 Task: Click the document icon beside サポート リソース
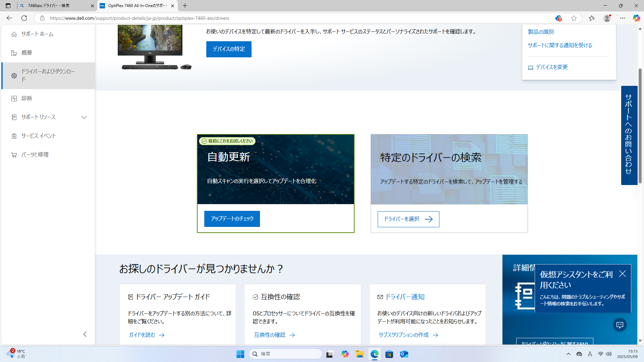(14, 117)
